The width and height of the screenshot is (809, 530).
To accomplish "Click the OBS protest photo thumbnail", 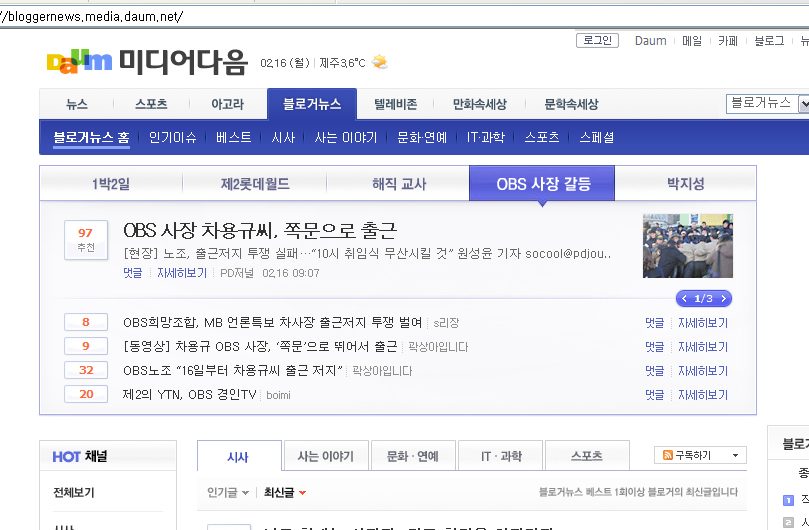I will point(688,246).
